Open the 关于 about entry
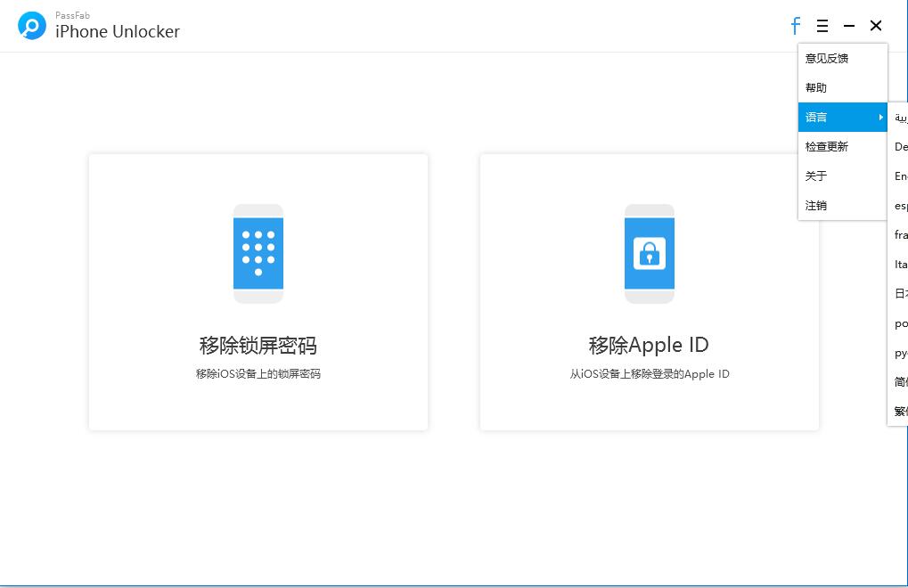 843,176
